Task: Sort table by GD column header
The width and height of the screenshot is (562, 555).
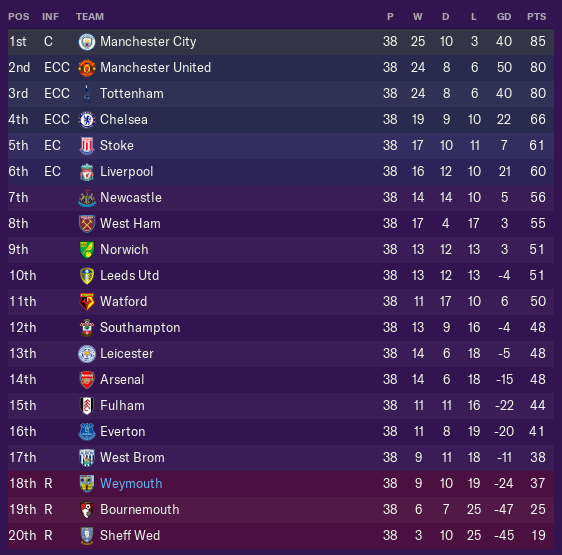Action: (504, 16)
